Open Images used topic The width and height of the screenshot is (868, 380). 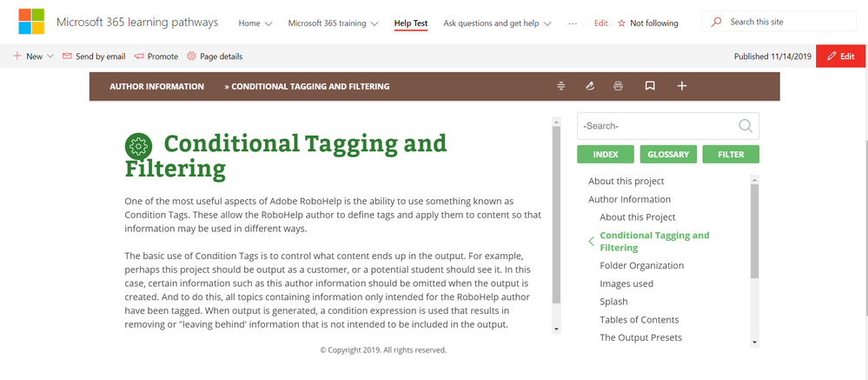pos(626,283)
